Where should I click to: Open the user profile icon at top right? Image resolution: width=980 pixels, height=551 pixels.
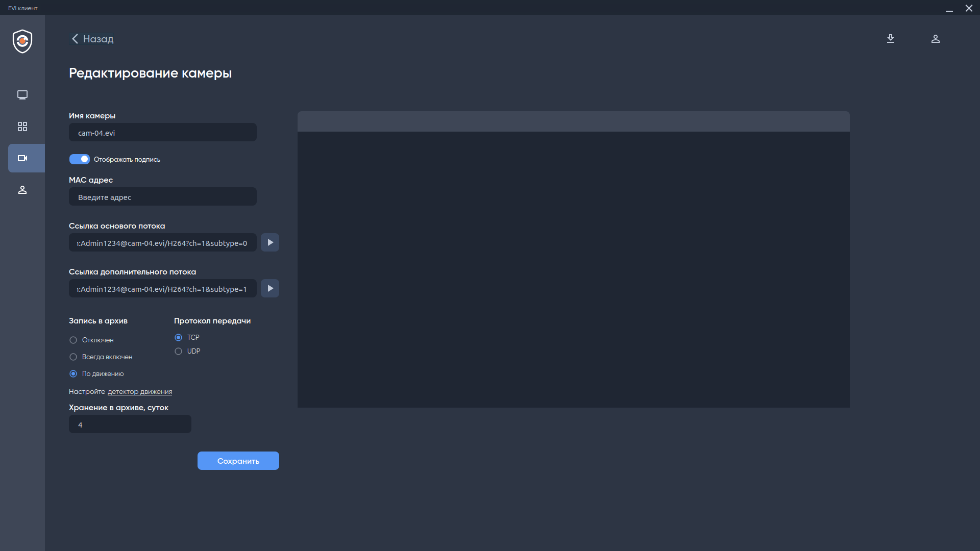click(936, 39)
